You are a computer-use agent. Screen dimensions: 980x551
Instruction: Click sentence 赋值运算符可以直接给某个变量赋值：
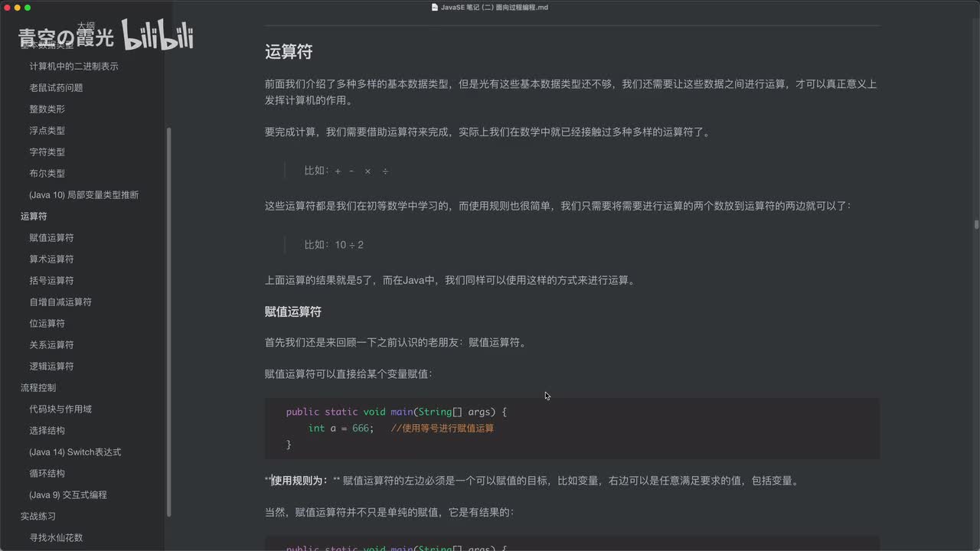click(348, 374)
